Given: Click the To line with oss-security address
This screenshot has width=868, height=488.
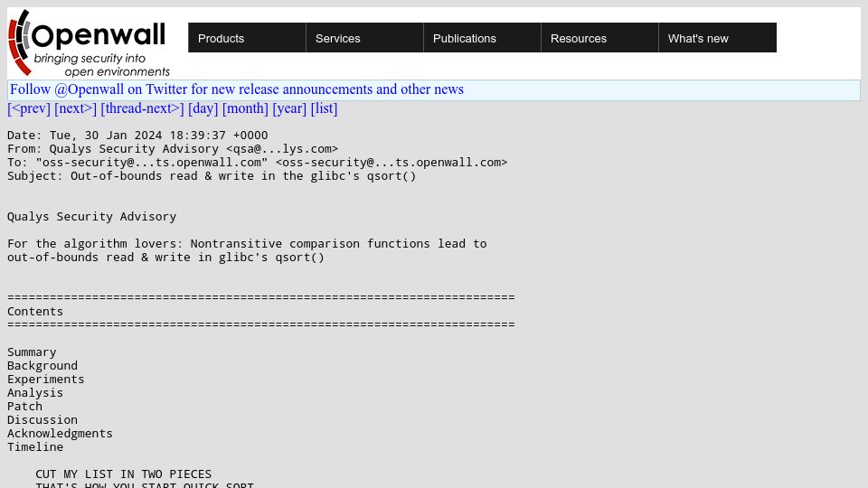Looking at the screenshot, I should [258, 163].
